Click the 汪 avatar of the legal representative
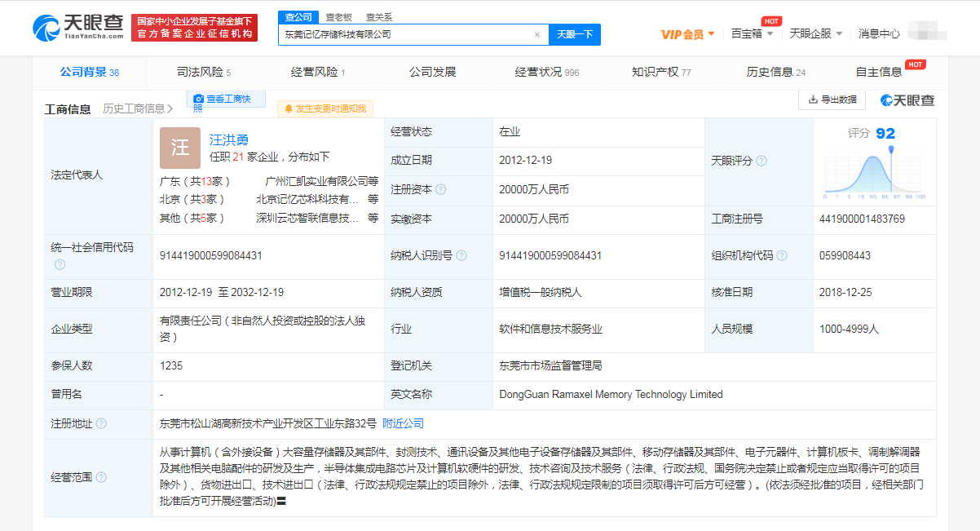Viewport: 980px width, 531px height. coord(180,148)
